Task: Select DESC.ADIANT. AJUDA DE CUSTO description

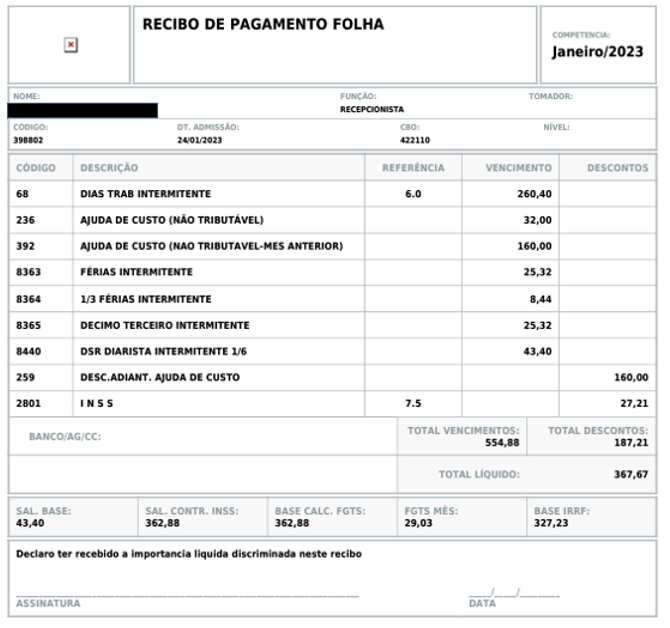Action: pyautogui.click(x=160, y=378)
